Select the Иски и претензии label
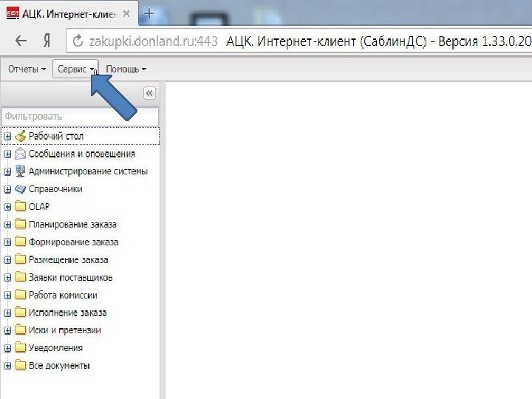This screenshot has height=399, width=532. coord(65,330)
